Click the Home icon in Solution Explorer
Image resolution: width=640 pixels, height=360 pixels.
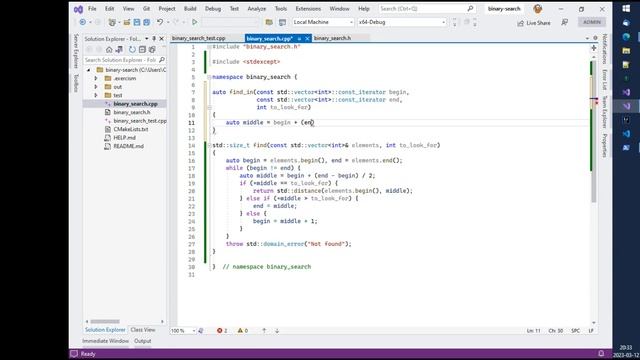(109, 49)
